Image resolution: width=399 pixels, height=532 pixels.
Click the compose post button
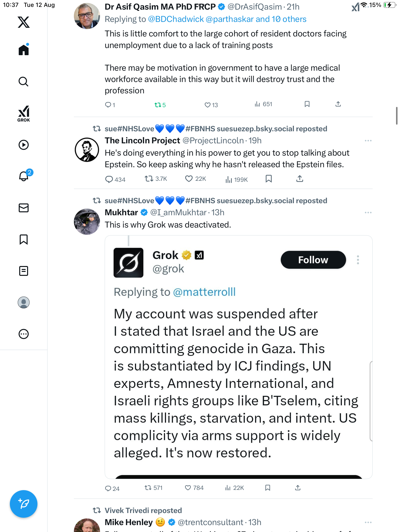click(x=24, y=504)
